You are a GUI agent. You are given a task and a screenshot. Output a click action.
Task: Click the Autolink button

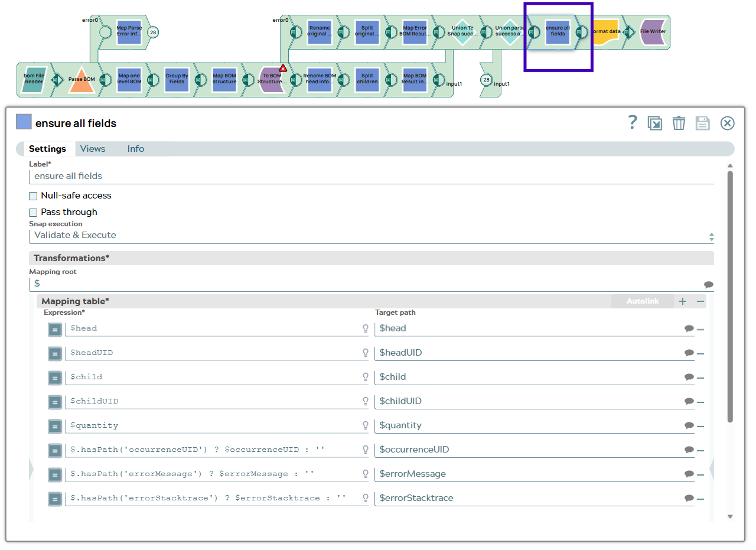click(643, 301)
